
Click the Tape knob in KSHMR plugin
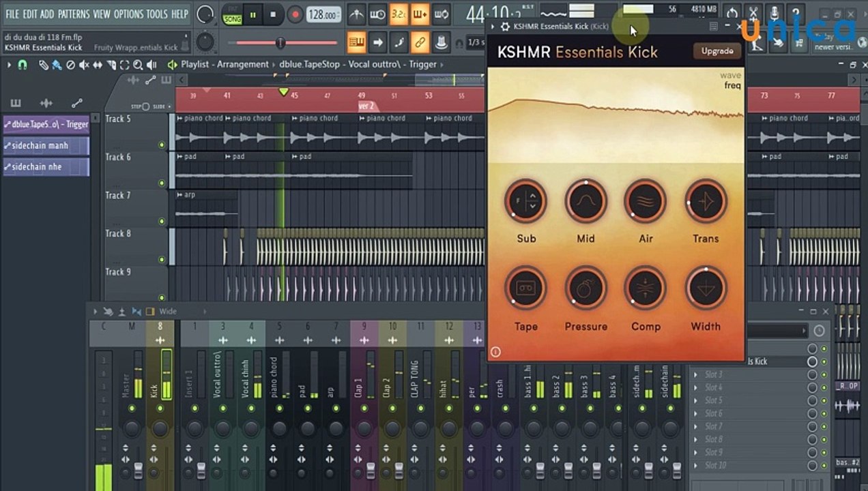pos(525,288)
